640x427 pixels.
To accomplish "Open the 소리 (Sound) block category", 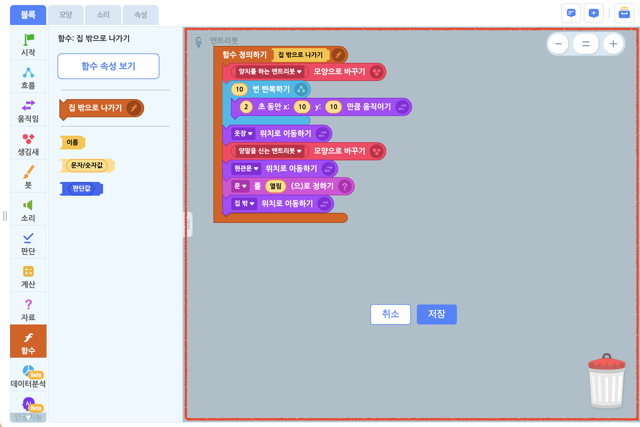I will coord(28,210).
